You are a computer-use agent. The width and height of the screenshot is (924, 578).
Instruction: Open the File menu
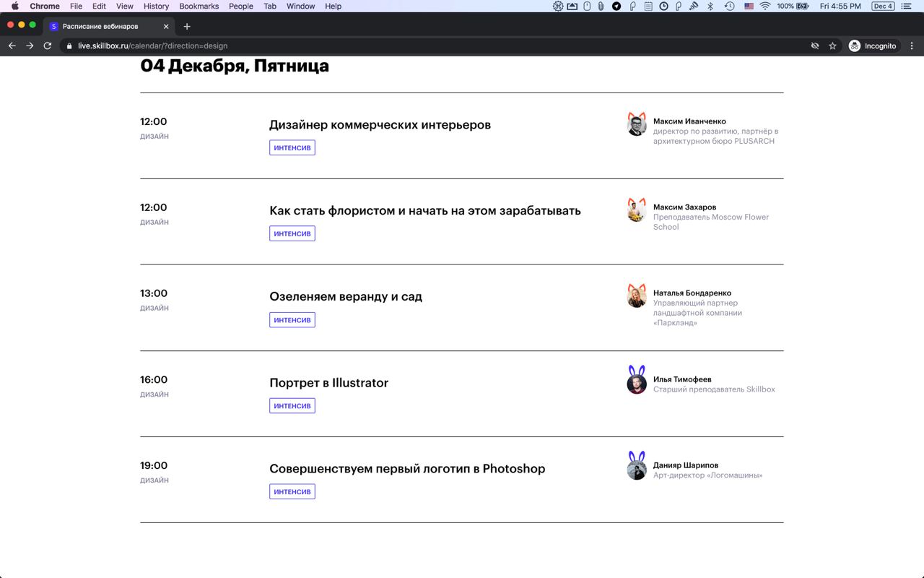pyautogui.click(x=76, y=6)
